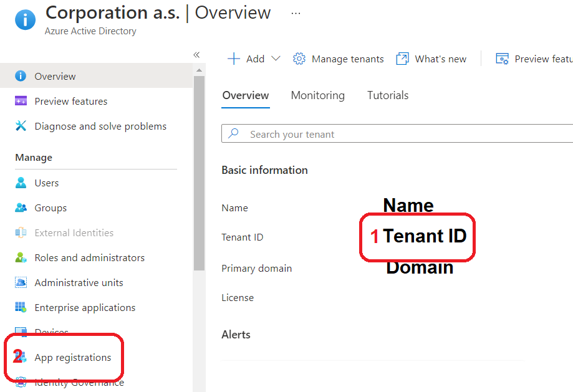573x392 pixels.
Task: Open Diagnose and solve problems
Action: click(x=100, y=126)
